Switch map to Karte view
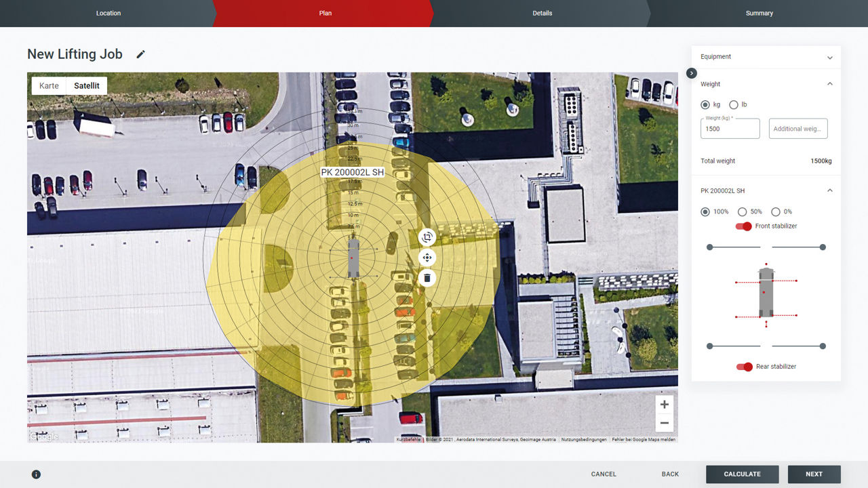The height and width of the screenshot is (488, 868). pos(49,86)
